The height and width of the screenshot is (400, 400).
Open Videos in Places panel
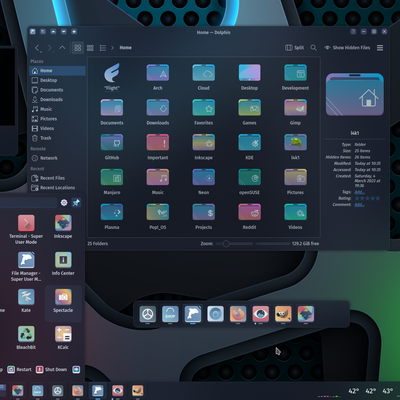click(x=57, y=129)
